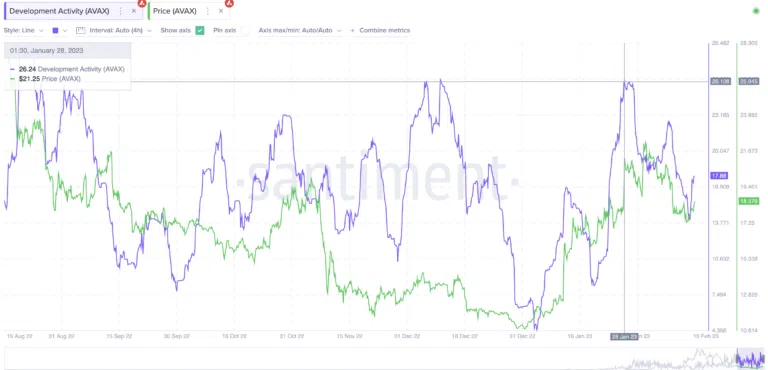Open Development Activity metric options menu
This screenshot has height=370, width=768.
(121, 11)
